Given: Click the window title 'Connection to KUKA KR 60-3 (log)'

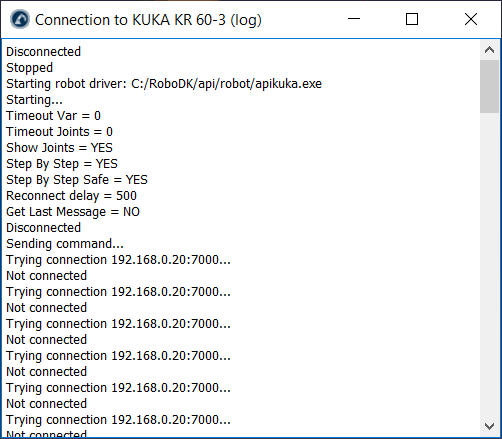Looking at the screenshot, I should coord(148,20).
